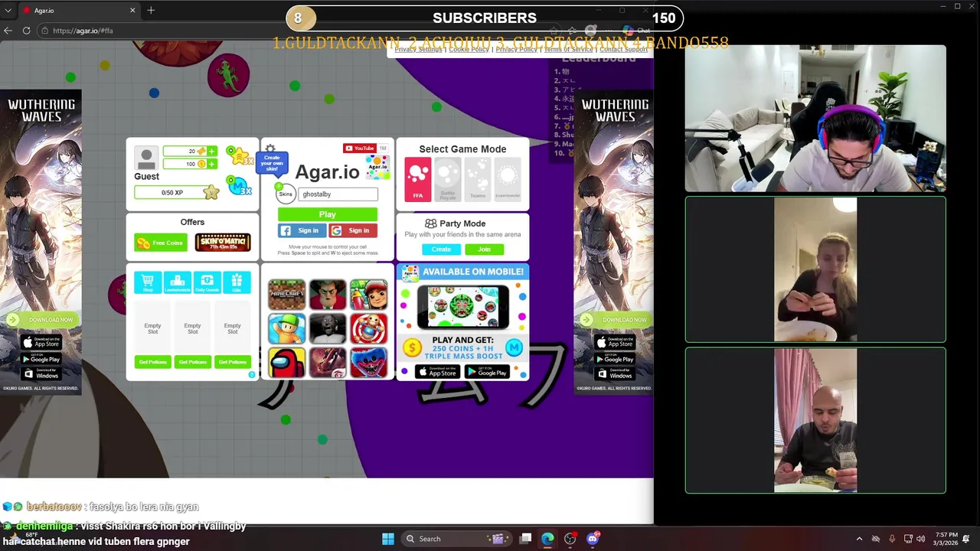Open the Gifts box icon
This screenshot has height=551, width=980.
click(x=237, y=282)
